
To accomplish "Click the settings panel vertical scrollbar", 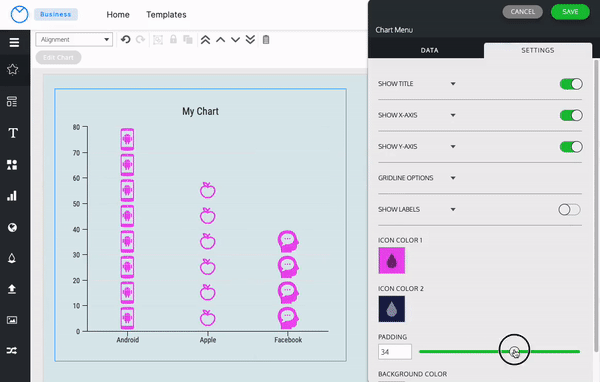I will [596, 205].
